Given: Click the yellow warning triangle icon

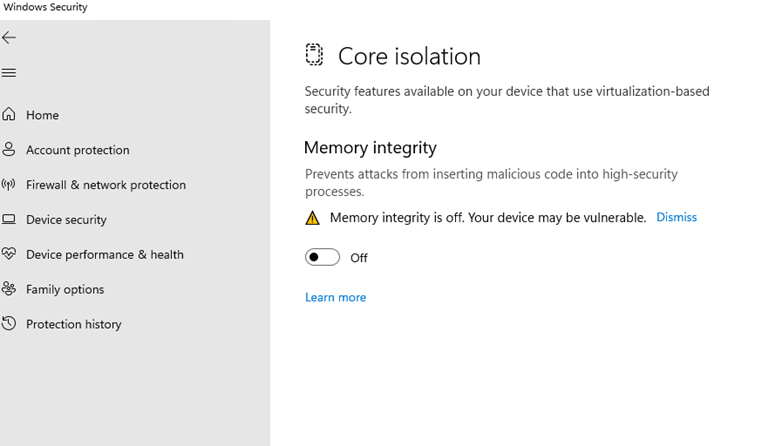Looking at the screenshot, I should coord(313,218).
